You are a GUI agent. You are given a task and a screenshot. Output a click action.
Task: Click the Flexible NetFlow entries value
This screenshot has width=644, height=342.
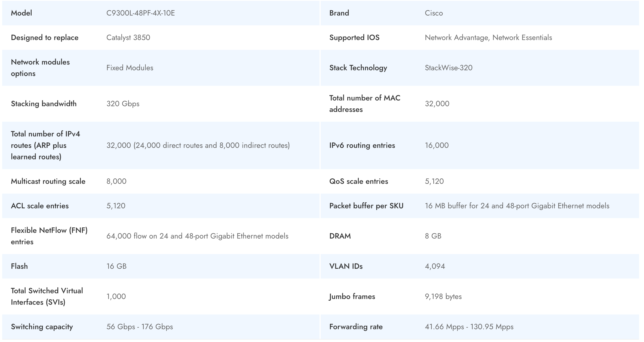tap(197, 236)
